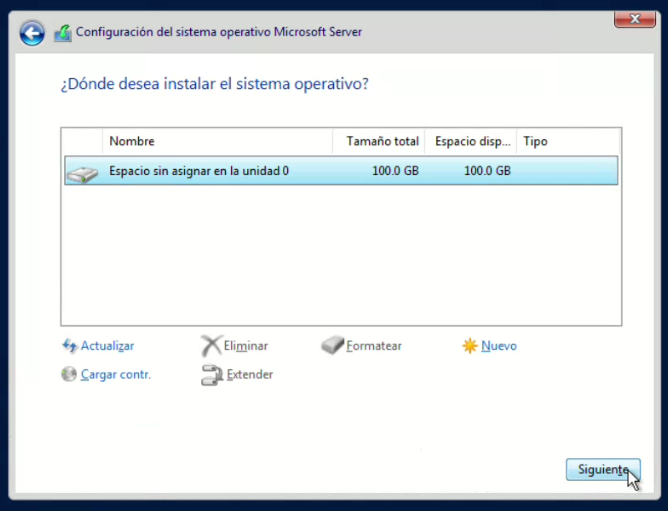Click the setup icon in title bar
This screenshot has height=511, width=668.
click(x=62, y=33)
